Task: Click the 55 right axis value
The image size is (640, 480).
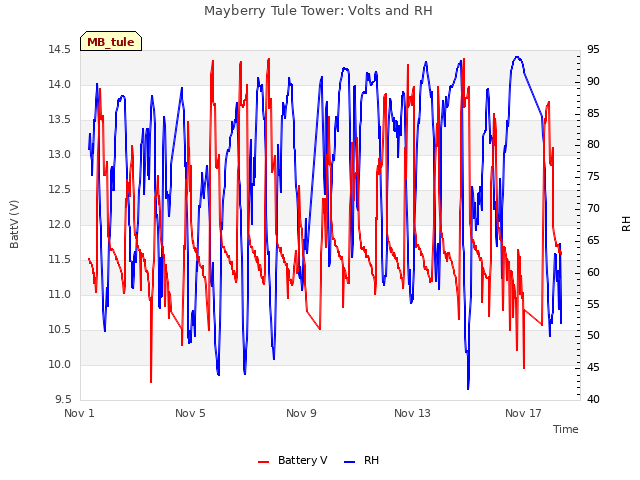Action: coord(593,304)
